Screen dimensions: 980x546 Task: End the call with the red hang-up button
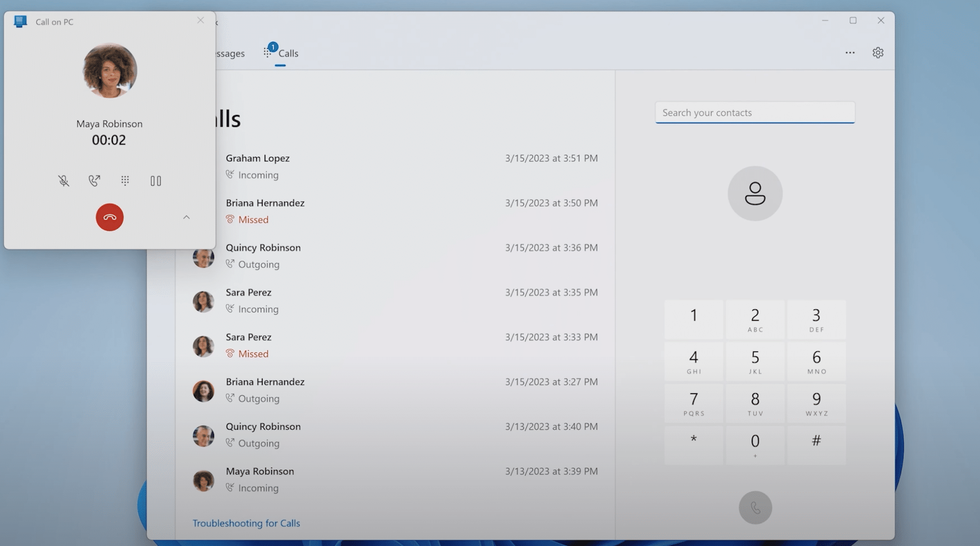click(110, 217)
